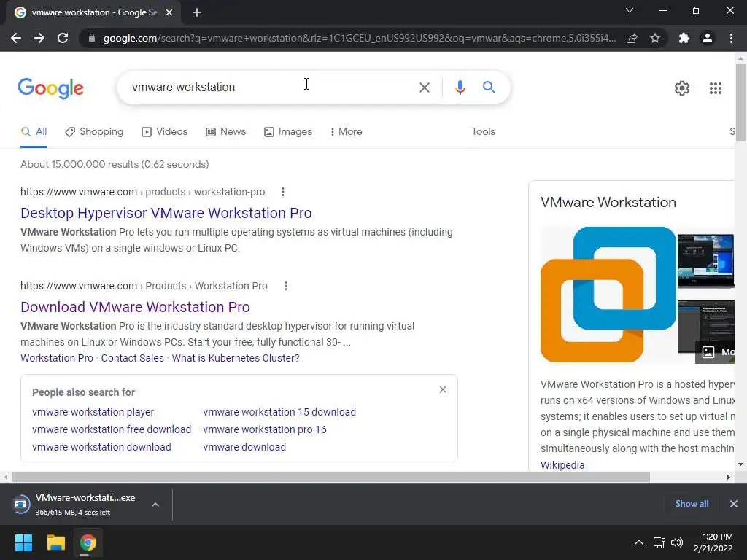This screenshot has width=747, height=560.
Task: Open the Workstation Pro sitelink
Action: 57,358
